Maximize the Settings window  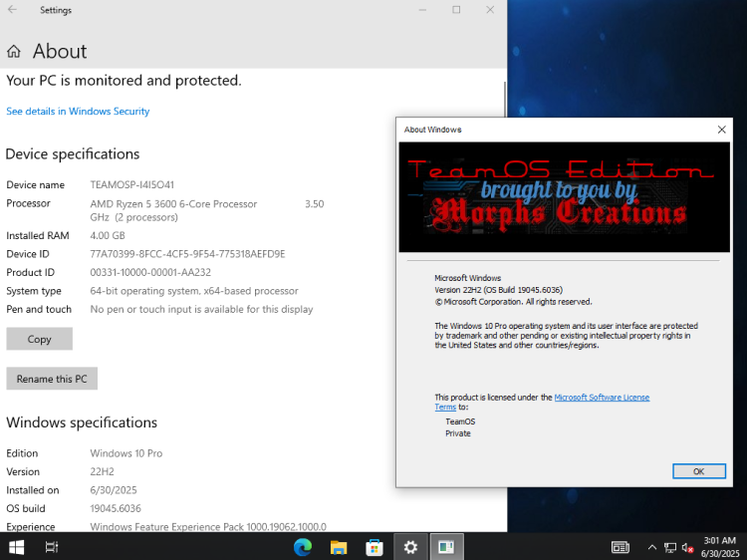456,10
